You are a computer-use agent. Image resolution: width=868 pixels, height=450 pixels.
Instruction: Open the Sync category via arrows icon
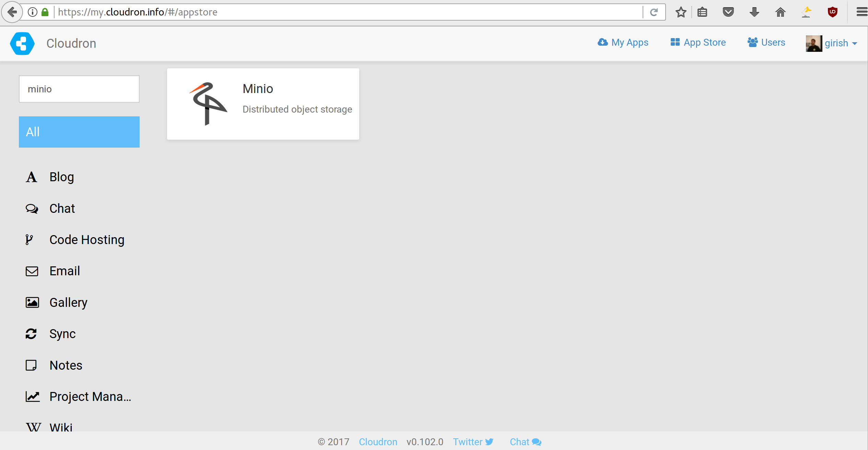31,334
